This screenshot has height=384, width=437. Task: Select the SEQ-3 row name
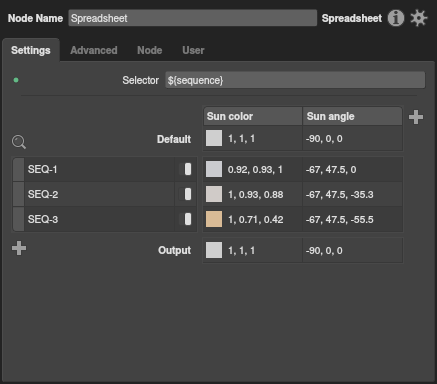(x=43, y=219)
